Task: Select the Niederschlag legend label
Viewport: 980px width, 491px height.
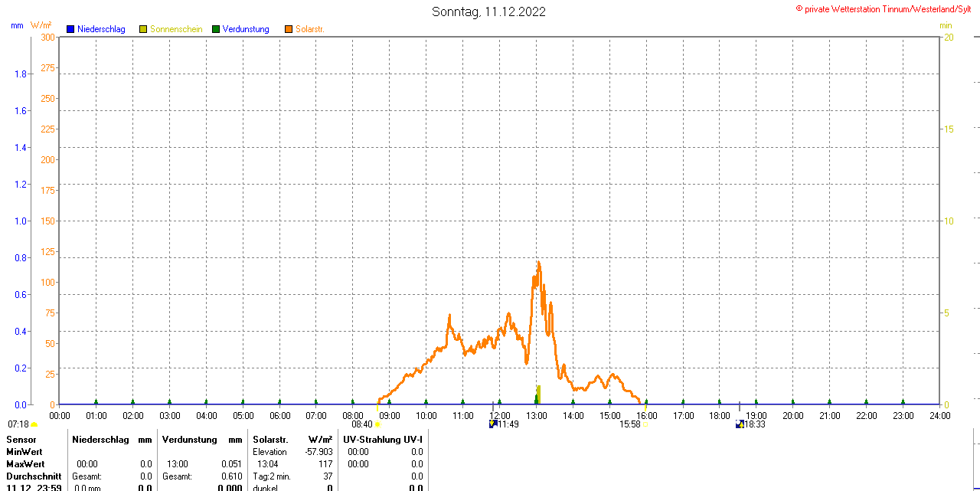Action: point(101,29)
